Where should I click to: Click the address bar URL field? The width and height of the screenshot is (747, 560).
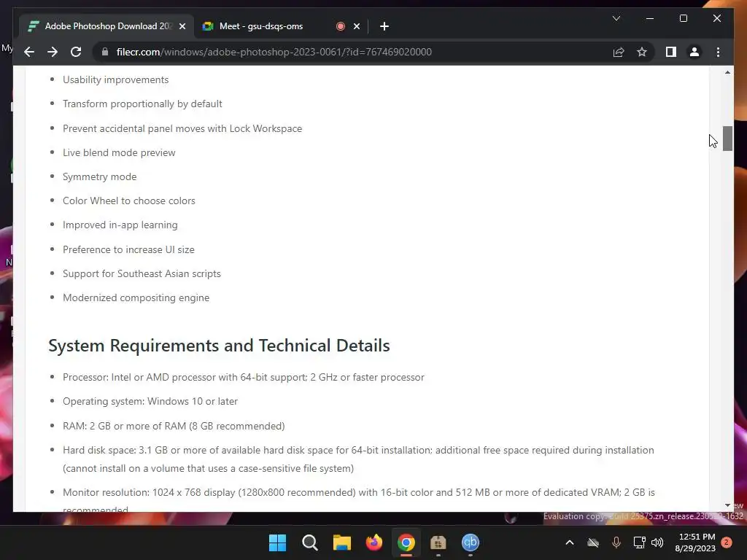point(352,52)
